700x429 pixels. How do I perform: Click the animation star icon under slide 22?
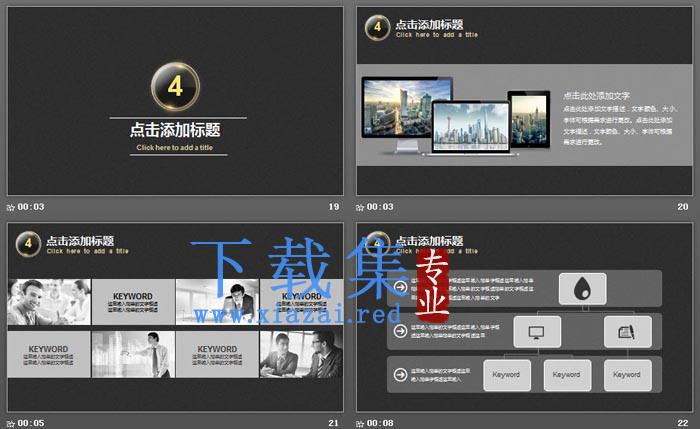[x=360, y=424]
